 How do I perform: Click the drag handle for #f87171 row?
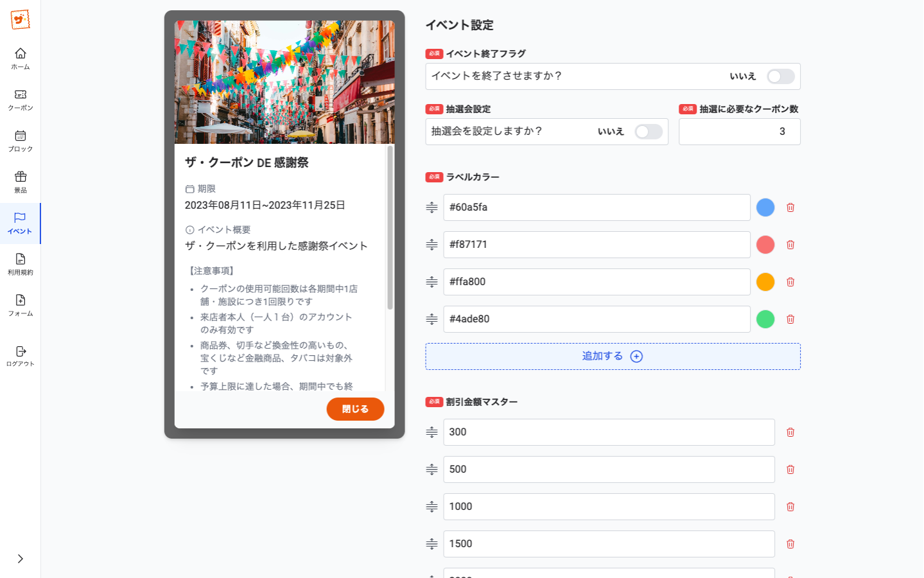click(x=431, y=245)
